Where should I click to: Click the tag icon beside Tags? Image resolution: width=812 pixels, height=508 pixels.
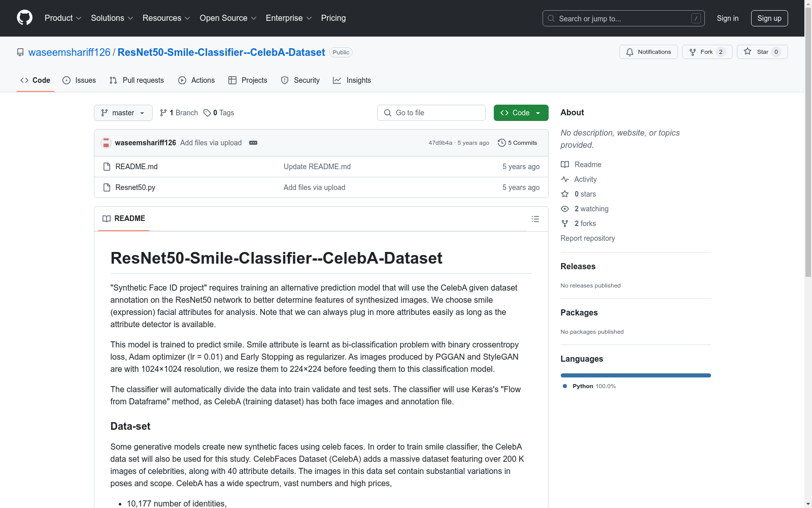tap(207, 113)
